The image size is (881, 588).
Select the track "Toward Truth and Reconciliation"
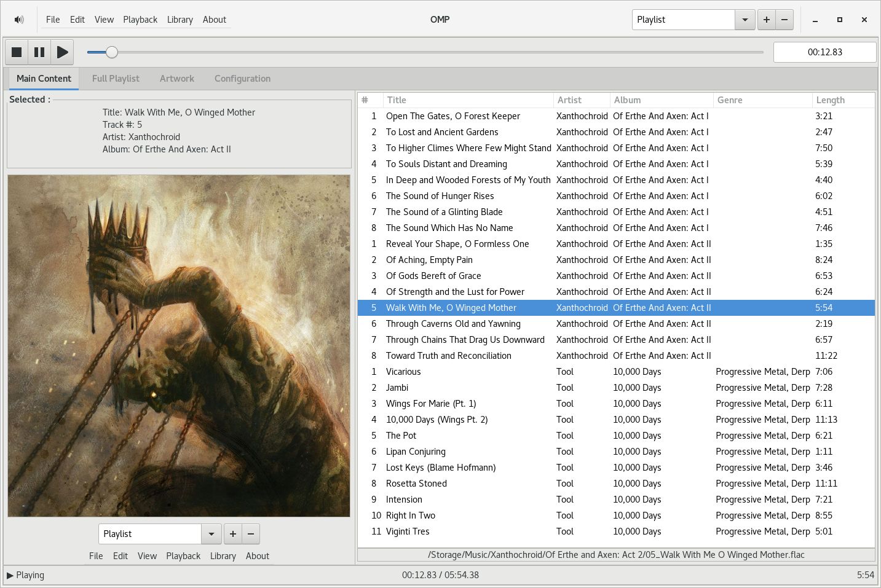pos(616,356)
